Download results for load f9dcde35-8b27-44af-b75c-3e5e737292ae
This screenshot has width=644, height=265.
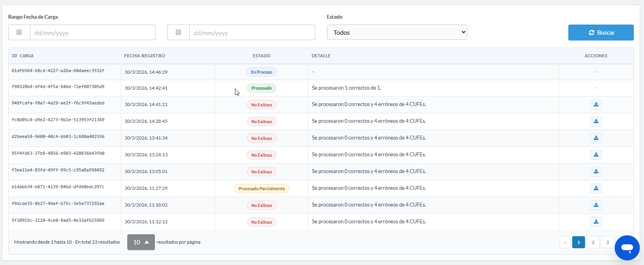point(596,205)
